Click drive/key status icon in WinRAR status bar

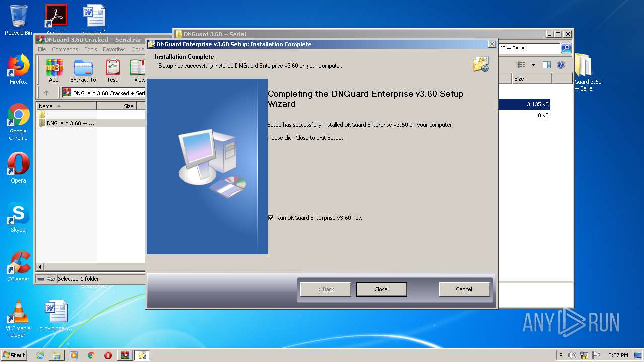(x=46, y=279)
